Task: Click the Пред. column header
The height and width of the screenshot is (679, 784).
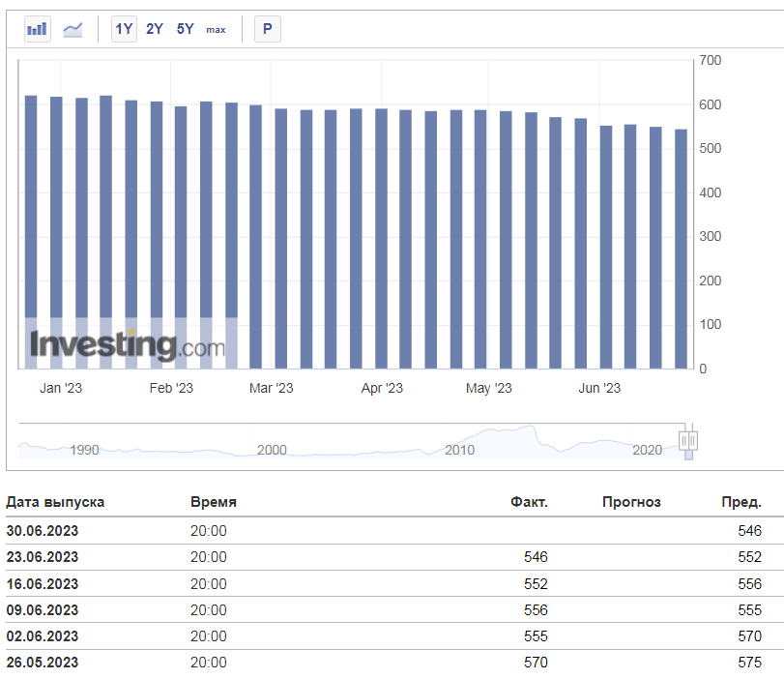Action: click(741, 502)
